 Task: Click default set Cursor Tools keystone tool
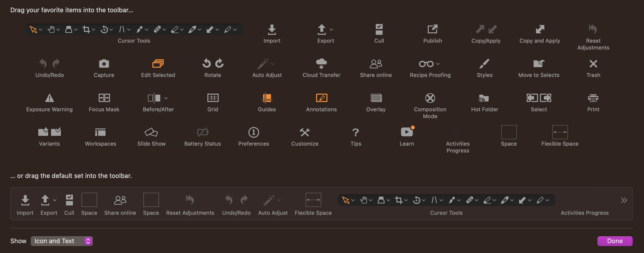(x=381, y=200)
